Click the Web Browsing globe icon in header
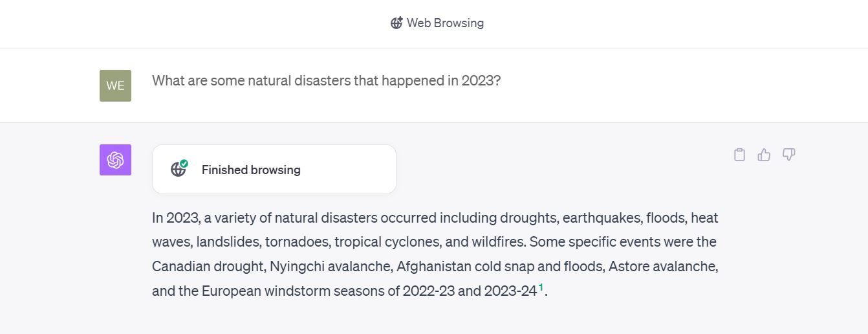Image resolution: width=868 pixels, height=334 pixels. coord(396,23)
